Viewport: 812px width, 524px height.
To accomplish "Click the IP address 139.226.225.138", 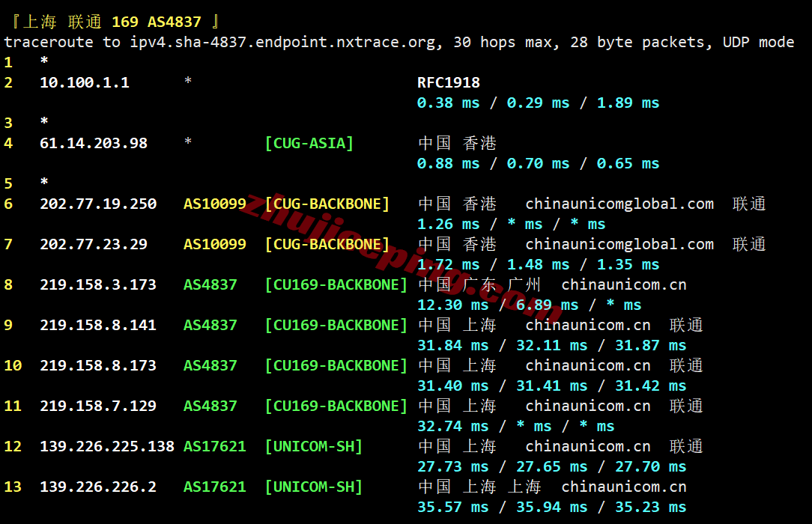I will 106,446.
